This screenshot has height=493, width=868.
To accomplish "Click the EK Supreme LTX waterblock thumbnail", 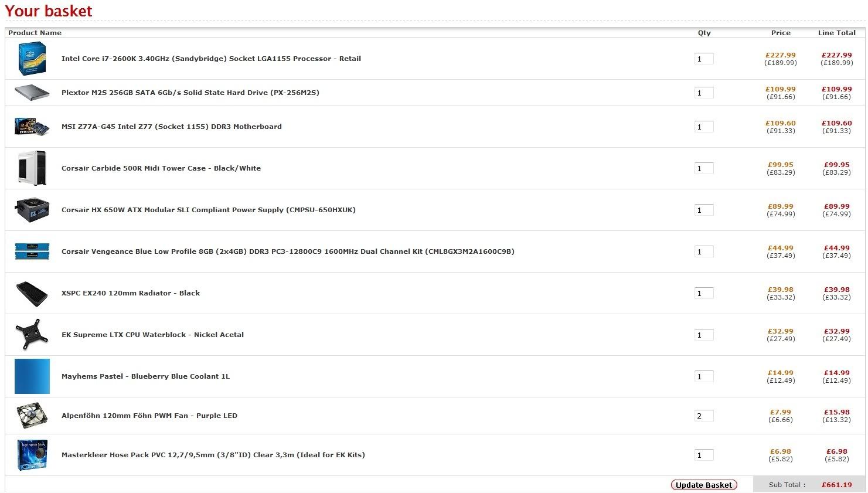I will [32, 335].
